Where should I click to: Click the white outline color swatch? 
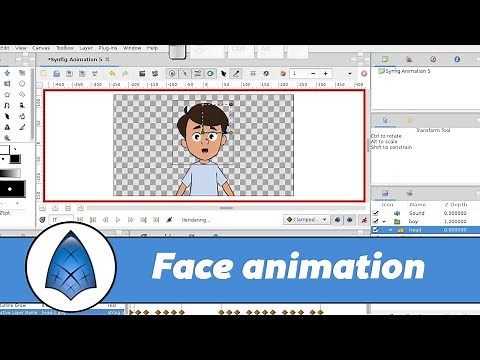[x=4, y=150]
